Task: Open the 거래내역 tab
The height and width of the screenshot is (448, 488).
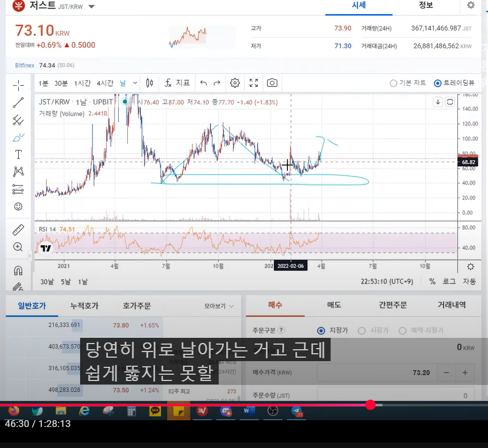Action: pyautogui.click(x=452, y=305)
